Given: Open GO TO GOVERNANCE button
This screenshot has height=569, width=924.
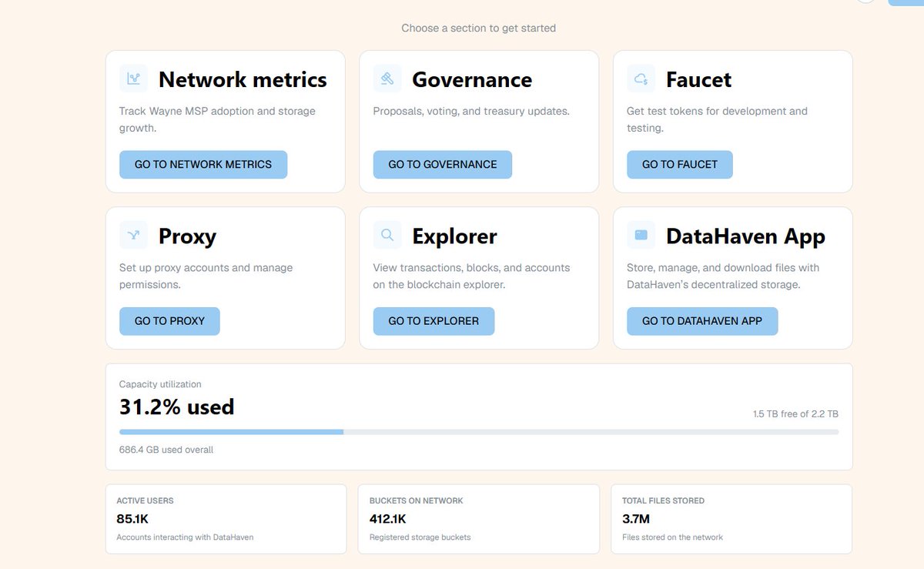Looking at the screenshot, I should tap(443, 164).
